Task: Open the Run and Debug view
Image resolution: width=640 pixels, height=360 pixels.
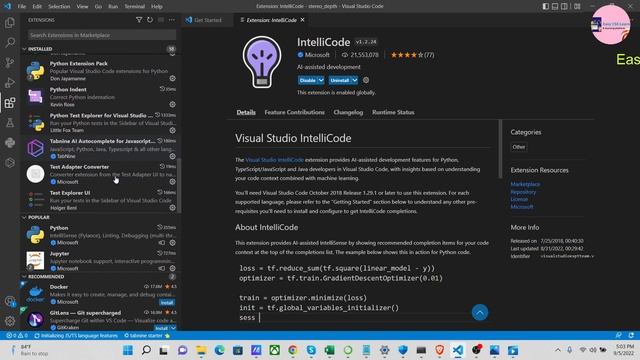Action: [10, 82]
